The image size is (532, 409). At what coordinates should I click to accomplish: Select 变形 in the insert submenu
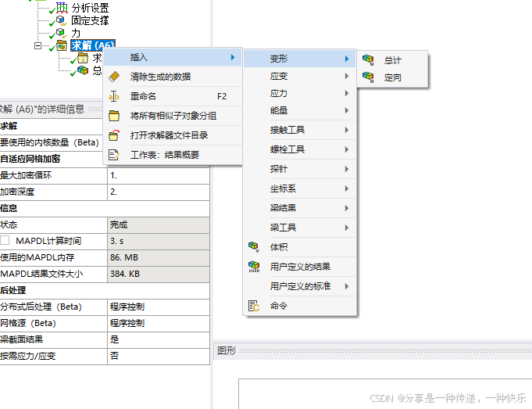point(299,59)
